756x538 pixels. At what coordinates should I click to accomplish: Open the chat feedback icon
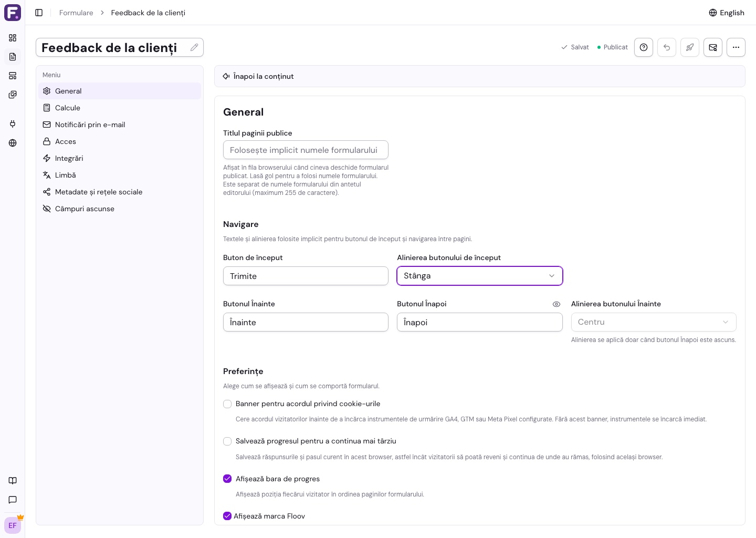13,500
